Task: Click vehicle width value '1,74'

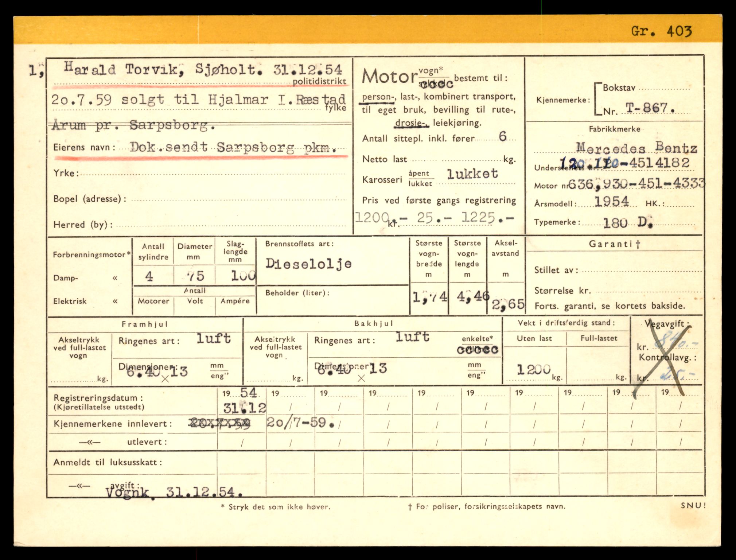Action: pos(429,297)
